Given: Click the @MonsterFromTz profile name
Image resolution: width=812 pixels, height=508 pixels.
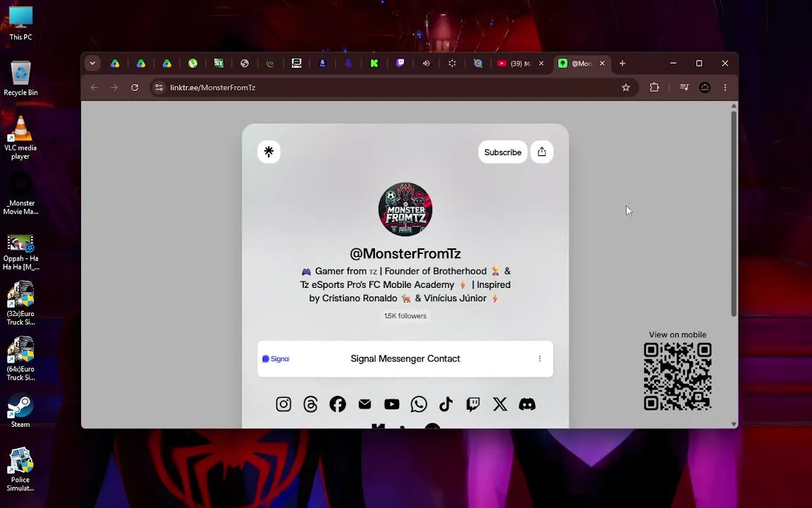Looking at the screenshot, I should click(x=405, y=253).
